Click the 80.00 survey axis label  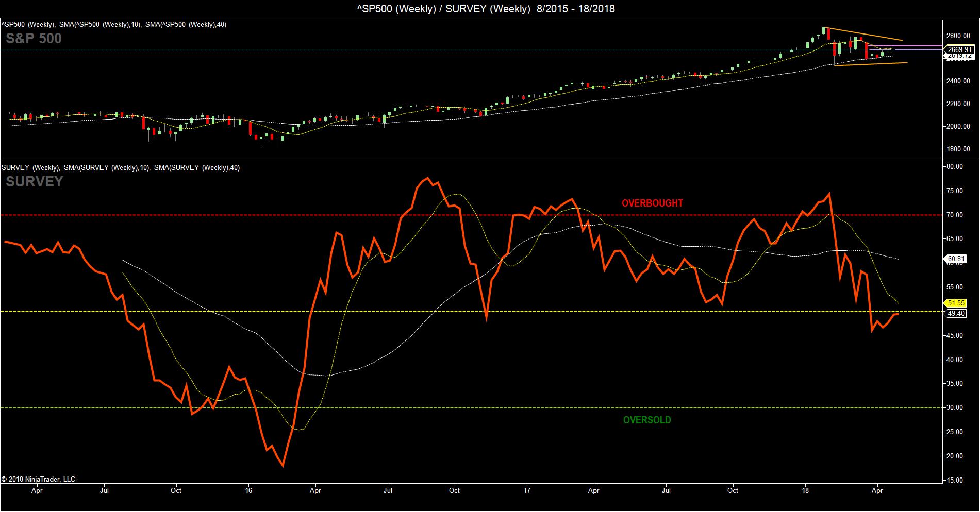[x=955, y=166]
